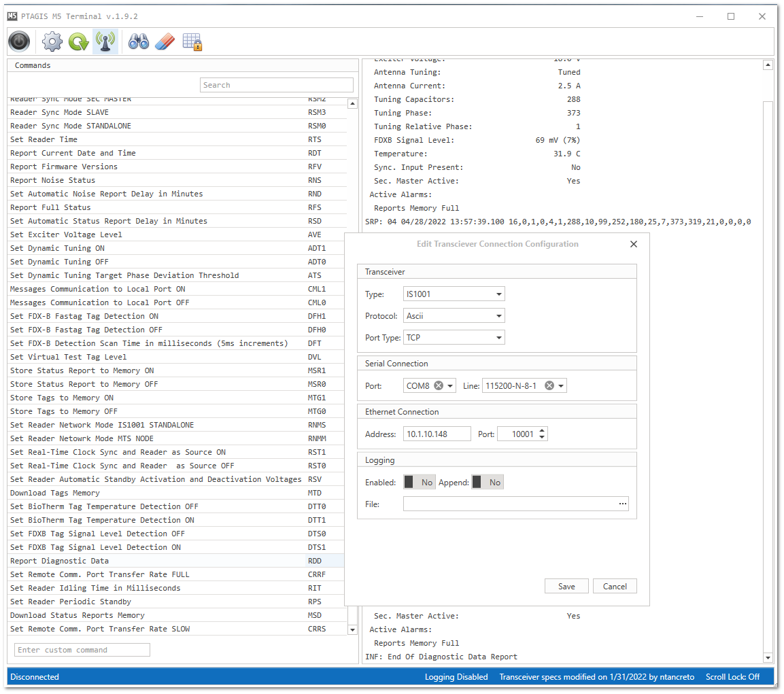
Task: Select Report Noise Status command
Action: (176, 181)
